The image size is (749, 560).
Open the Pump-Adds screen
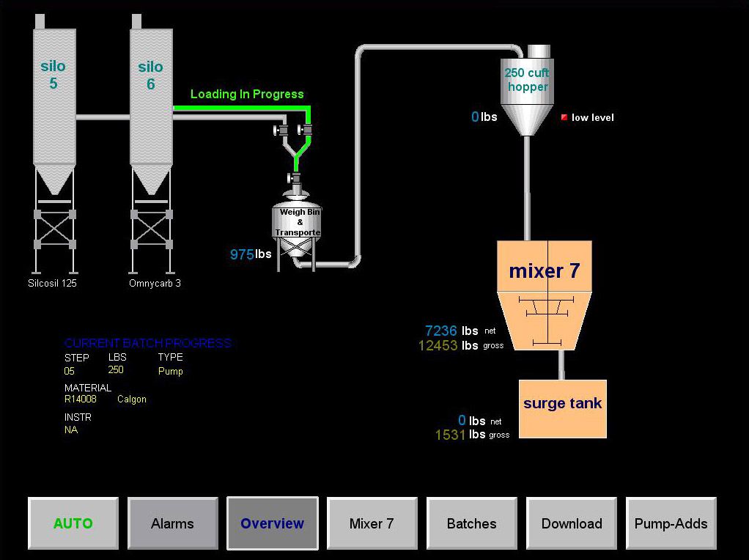click(x=671, y=523)
